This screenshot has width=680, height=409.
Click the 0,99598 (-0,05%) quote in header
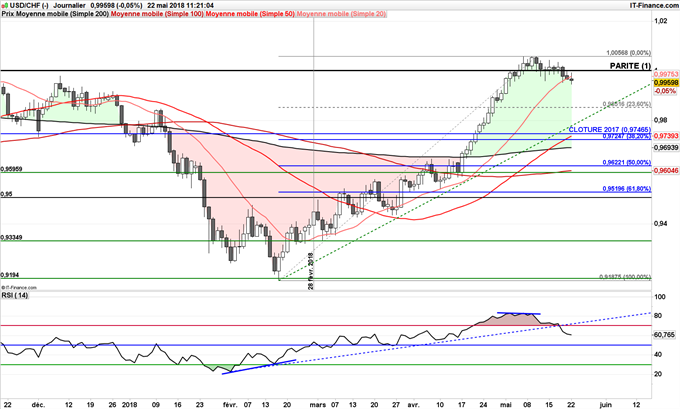117,6
